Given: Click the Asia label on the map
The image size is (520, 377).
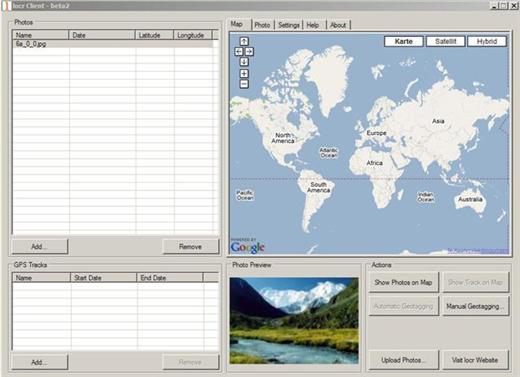Looking at the screenshot, I should click(x=438, y=121).
